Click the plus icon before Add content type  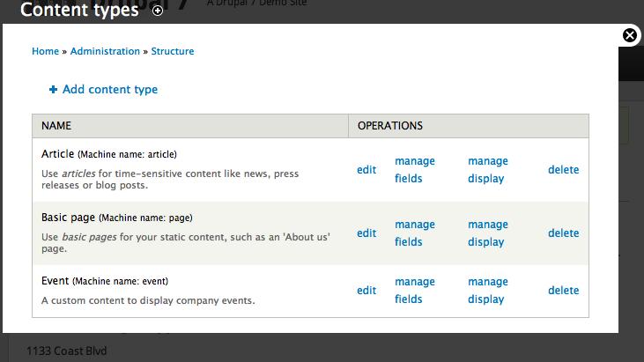pyautogui.click(x=53, y=89)
